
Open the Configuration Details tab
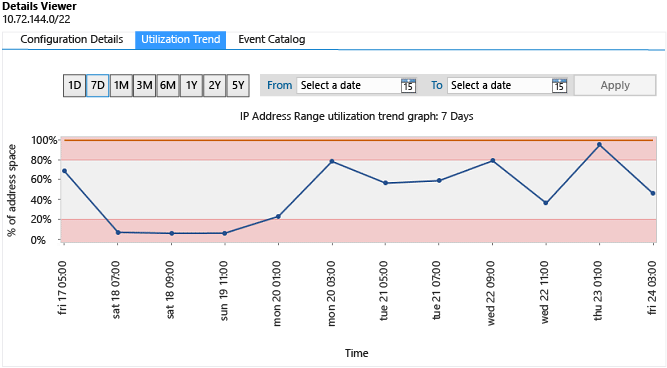[71, 40]
